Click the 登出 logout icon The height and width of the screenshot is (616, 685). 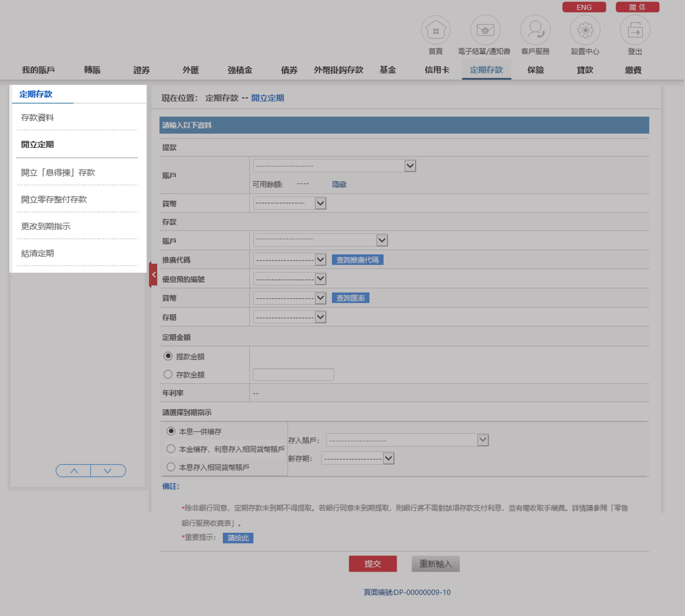pos(635,31)
